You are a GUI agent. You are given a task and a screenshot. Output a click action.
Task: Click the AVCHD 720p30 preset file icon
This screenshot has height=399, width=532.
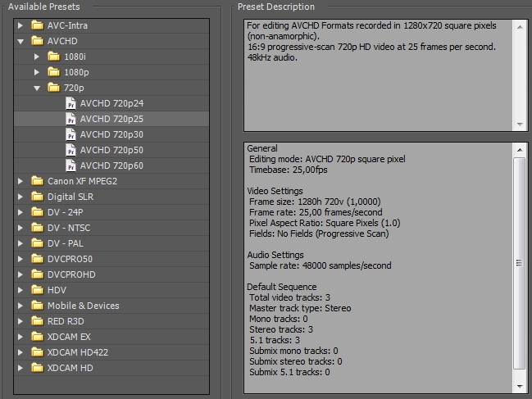click(x=70, y=134)
